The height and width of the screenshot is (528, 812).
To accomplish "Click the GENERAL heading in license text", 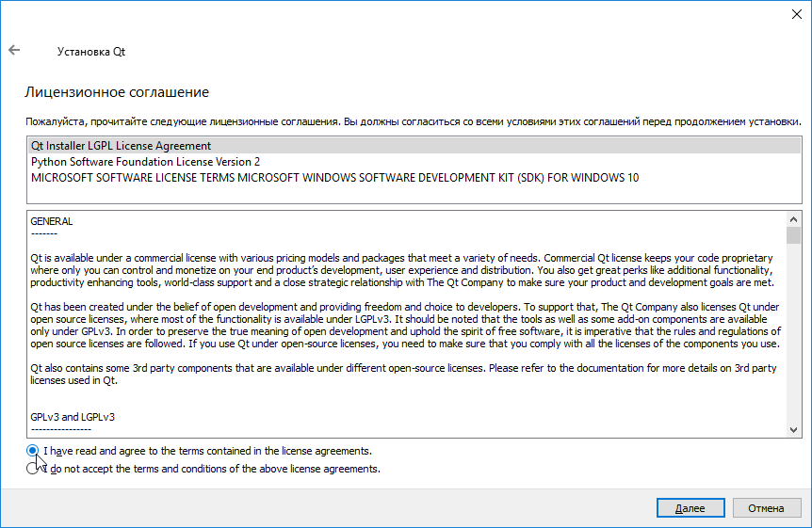I will [x=52, y=221].
